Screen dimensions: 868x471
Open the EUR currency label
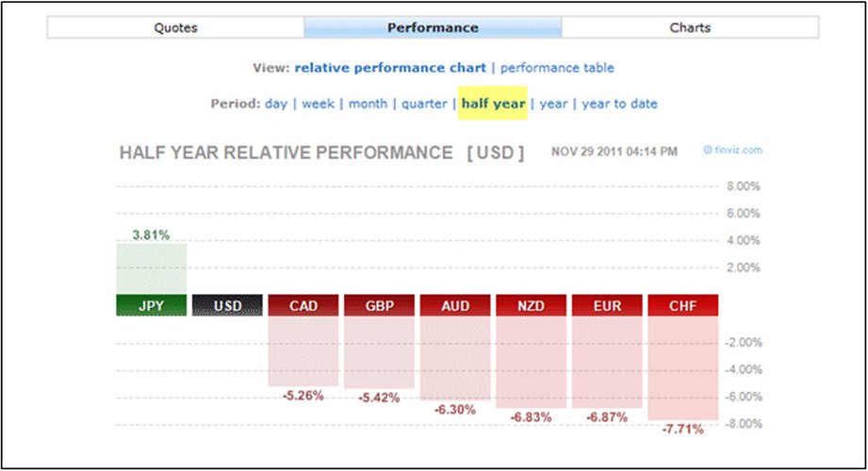click(x=607, y=305)
